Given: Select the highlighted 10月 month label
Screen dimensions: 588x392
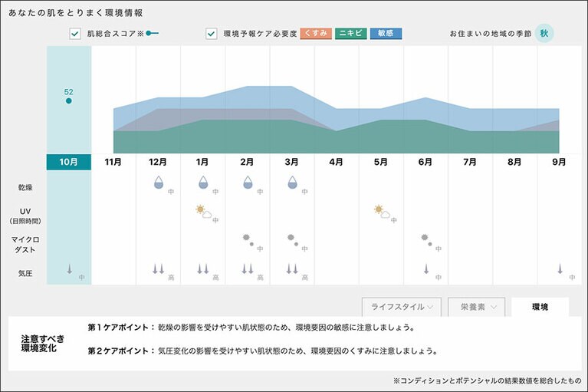Looking at the screenshot, I should point(69,162).
